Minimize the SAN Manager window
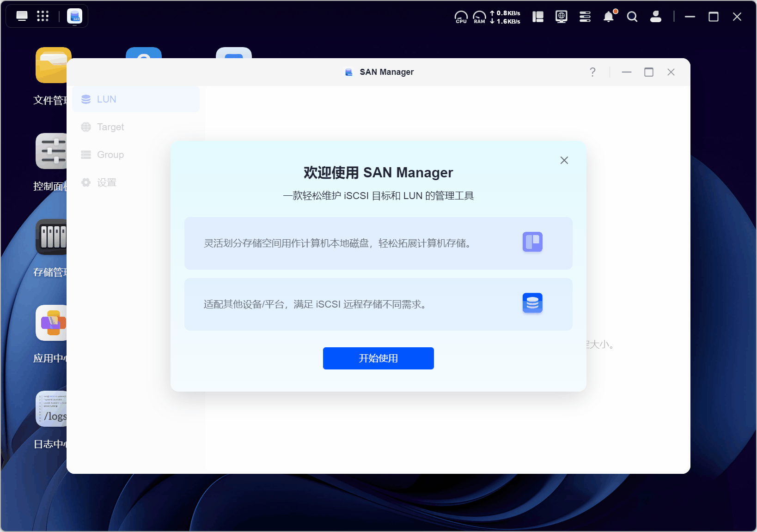This screenshot has width=757, height=532. 627,72
